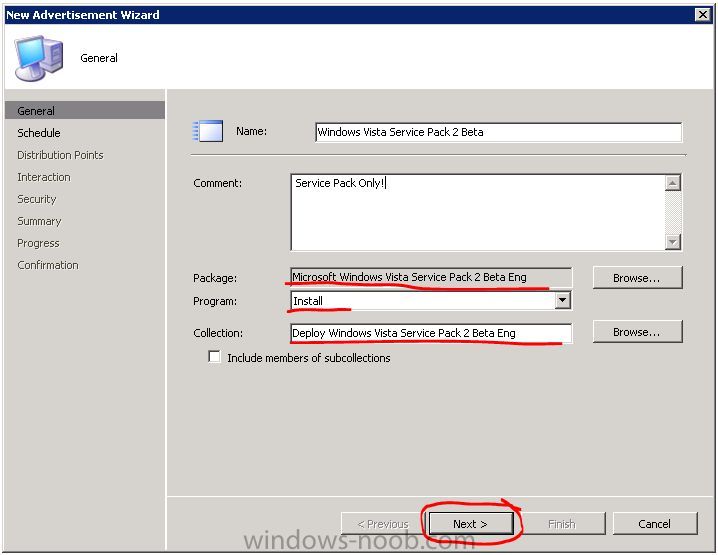Browse for a Package

pos(637,278)
